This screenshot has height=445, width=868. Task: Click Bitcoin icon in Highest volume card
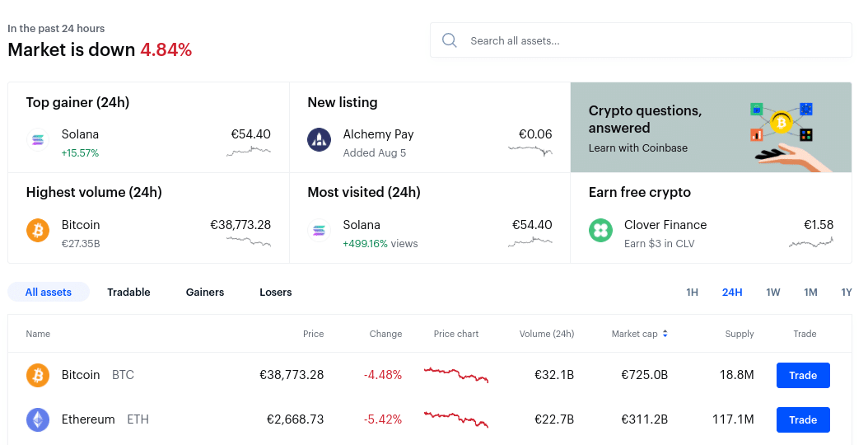coord(38,230)
